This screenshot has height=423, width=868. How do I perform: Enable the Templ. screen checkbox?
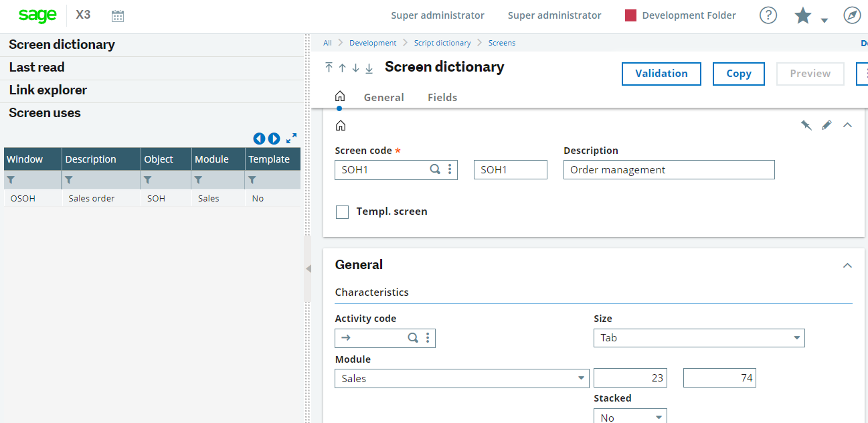point(342,211)
